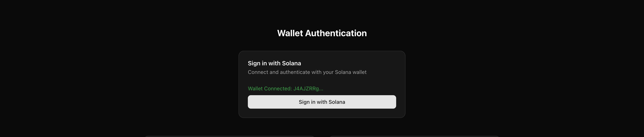The width and height of the screenshot is (644, 137).
Task: Select the authentication card header text
Action: (274, 63)
